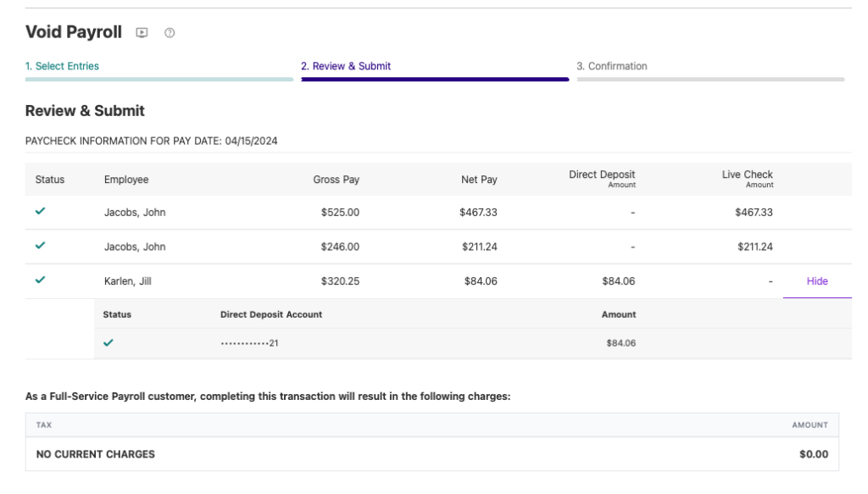Click the NO CURRENT CHARGES row label
This screenshot has height=494, width=868.
(x=95, y=454)
